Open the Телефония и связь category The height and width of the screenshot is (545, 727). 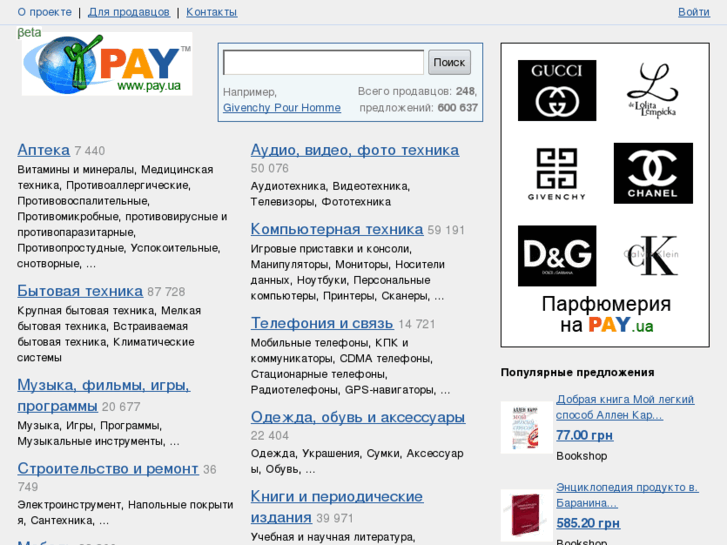(x=322, y=323)
